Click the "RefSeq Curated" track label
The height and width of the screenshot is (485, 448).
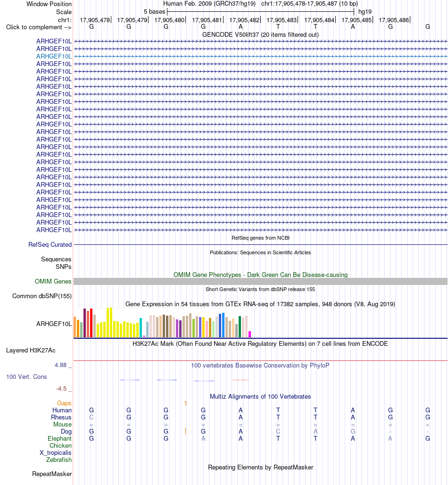[x=50, y=245]
